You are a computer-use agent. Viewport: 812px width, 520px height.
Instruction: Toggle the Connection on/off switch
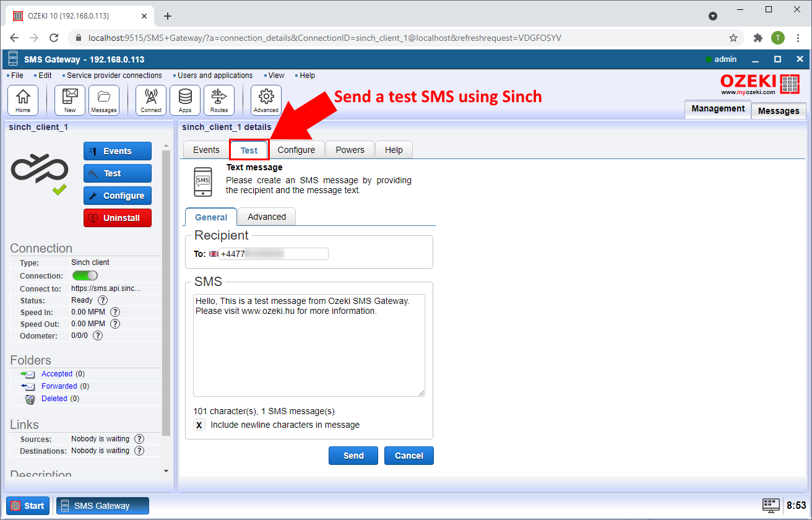pyautogui.click(x=85, y=275)
